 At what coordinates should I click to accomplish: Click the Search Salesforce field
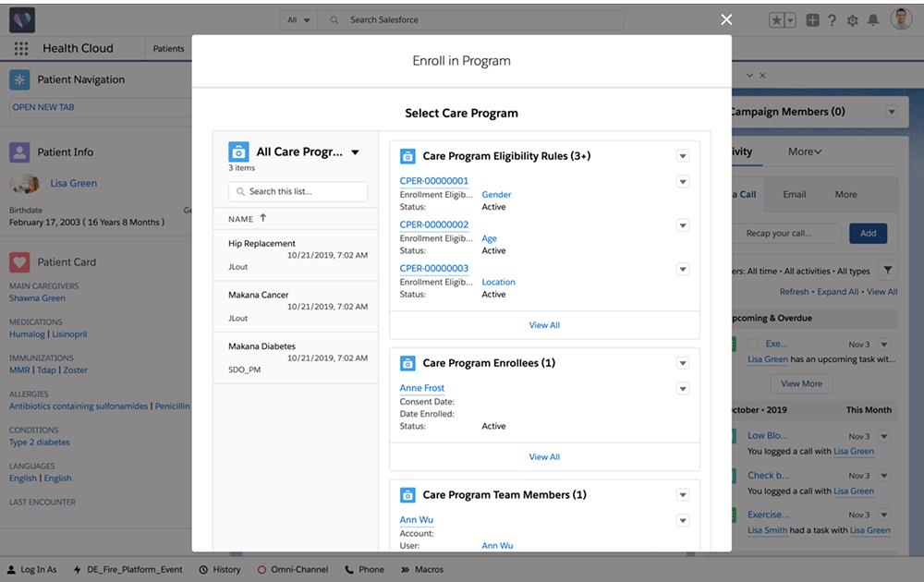coord(471,20)
